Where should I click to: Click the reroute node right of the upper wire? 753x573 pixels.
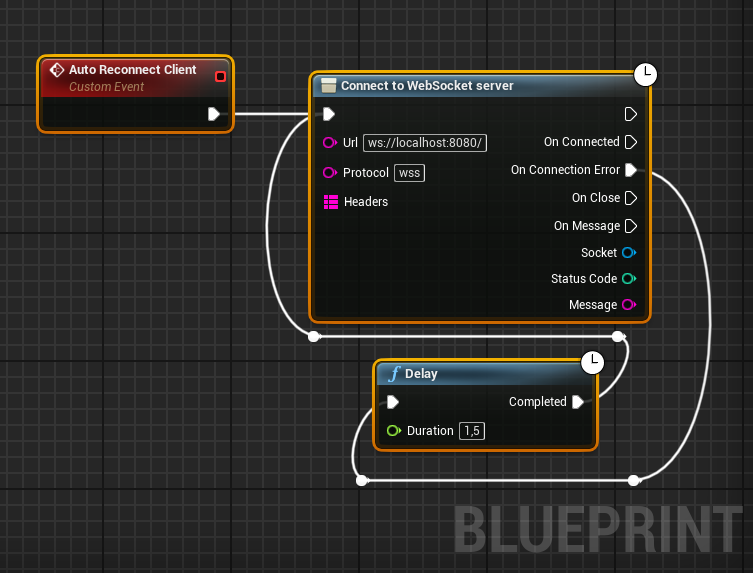pyautogui.click(x=618, y=337)
